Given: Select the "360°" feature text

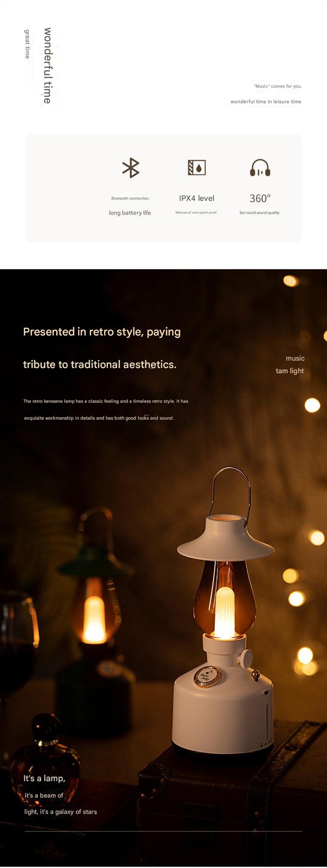Looking at the screenshot, I should coord(260,198).
